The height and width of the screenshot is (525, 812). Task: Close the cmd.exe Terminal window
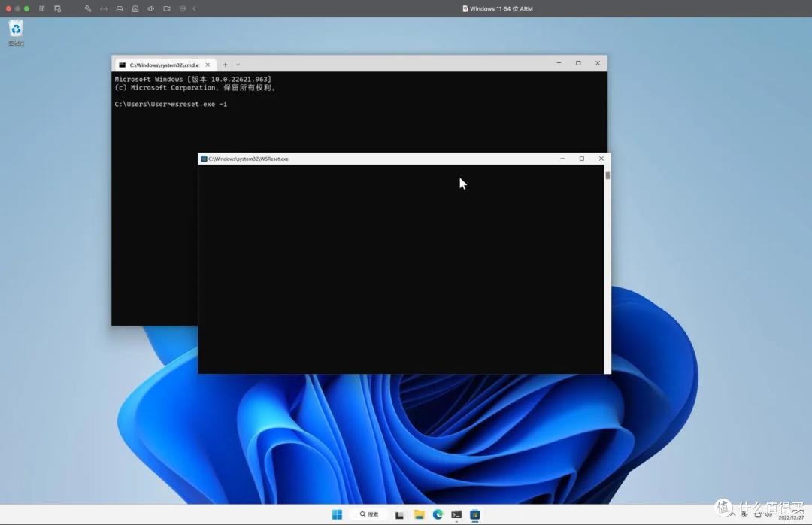click(x=598, y=63)
